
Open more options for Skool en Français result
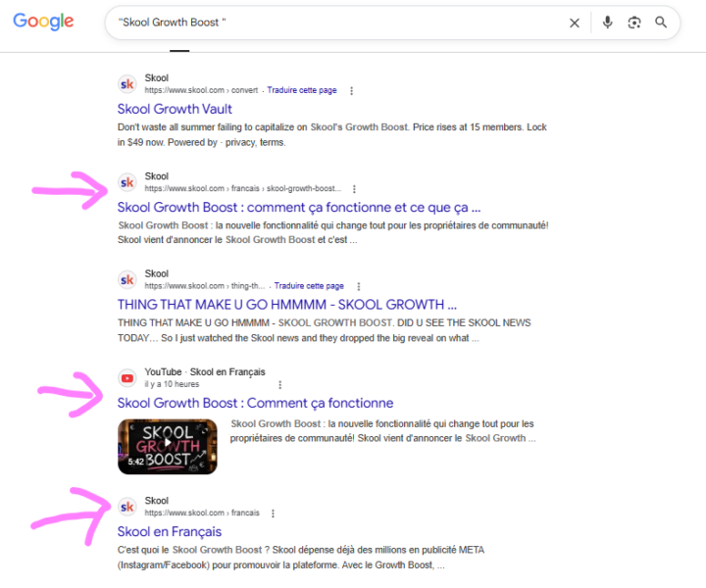pos(273,514)
